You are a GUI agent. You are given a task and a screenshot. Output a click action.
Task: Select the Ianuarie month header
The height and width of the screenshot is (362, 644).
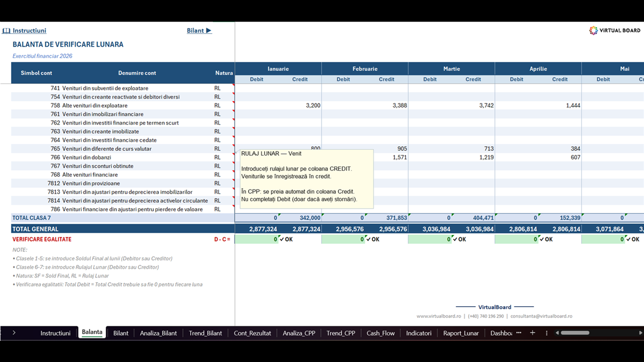click(x=278, y=69)
